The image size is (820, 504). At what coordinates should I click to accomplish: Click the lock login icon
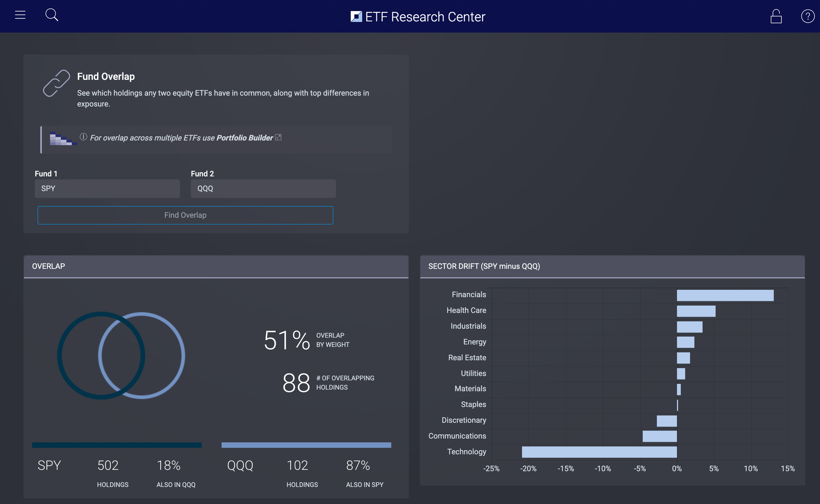point(776,16)
